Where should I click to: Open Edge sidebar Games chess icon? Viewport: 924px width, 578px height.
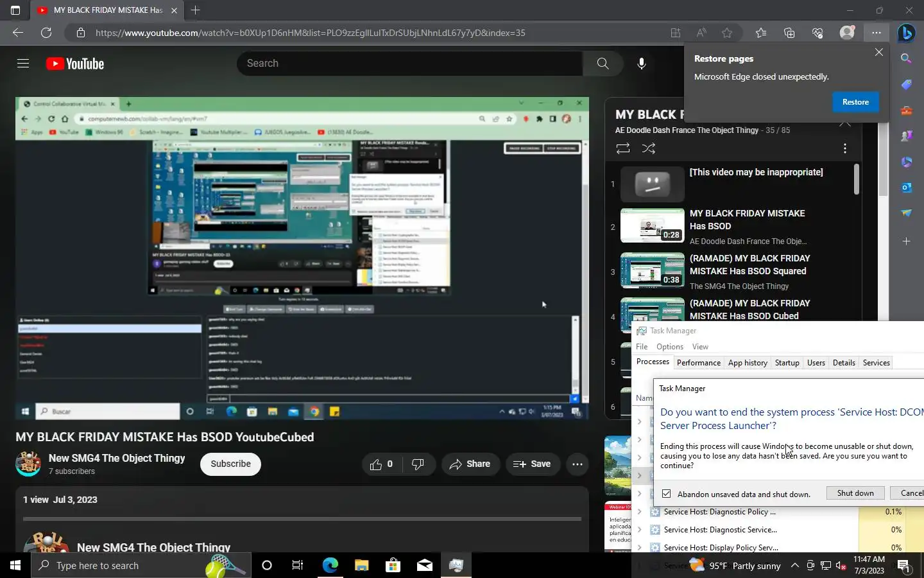click(x=906, y=136)
